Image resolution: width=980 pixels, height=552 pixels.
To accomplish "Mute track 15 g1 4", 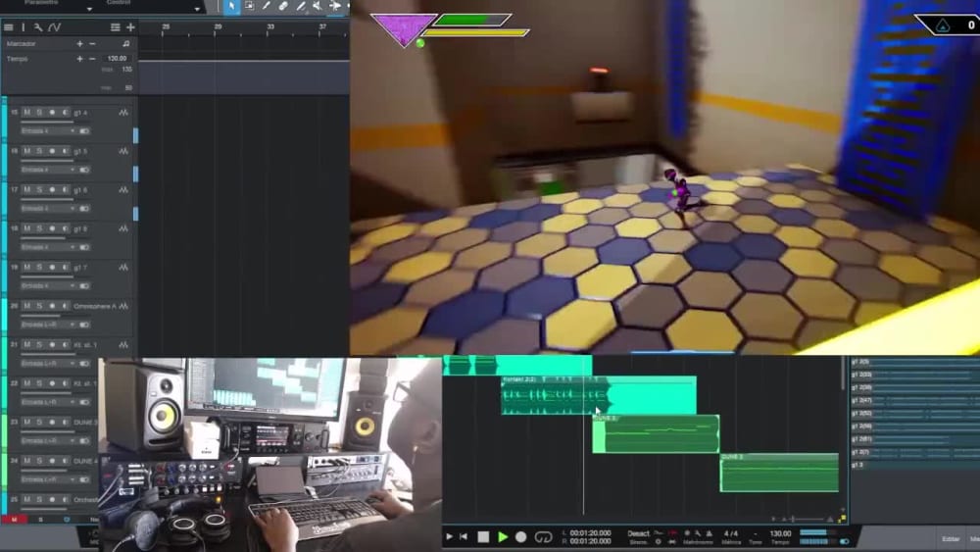I will click(26, 113).
